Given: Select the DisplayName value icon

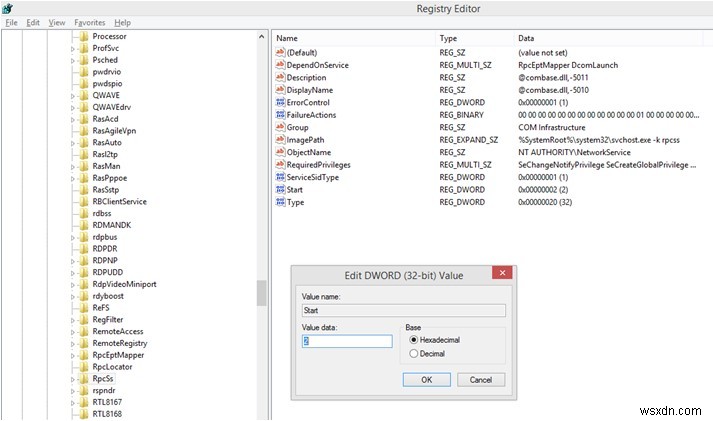Looking at the screenshot, I should tap(280, 90).
